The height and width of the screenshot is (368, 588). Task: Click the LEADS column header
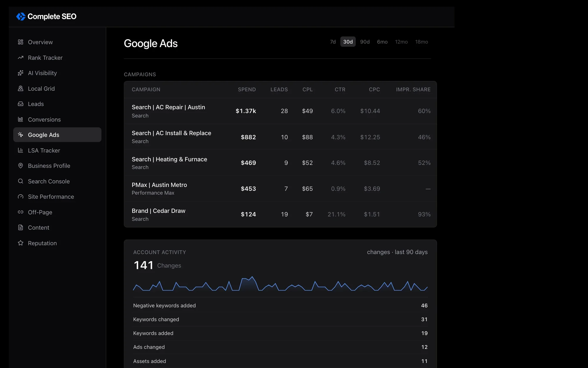click(x=279, y=89)
